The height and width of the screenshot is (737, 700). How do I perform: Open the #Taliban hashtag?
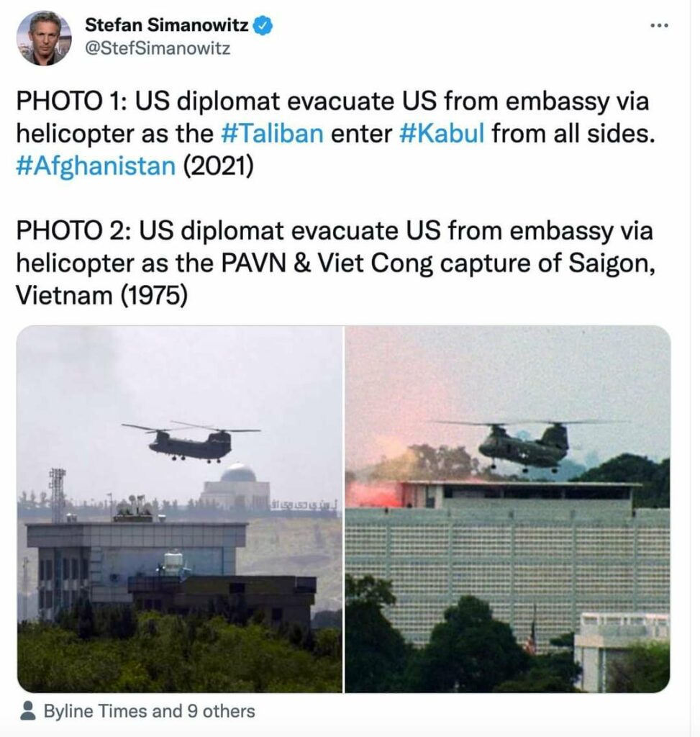tap(271, 133)
